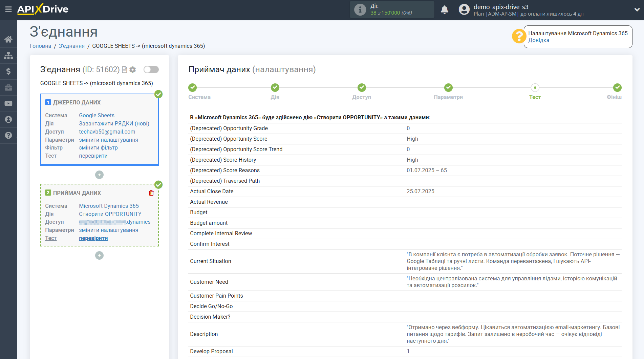The width and height of the screenshot is (644, 359).
Task: Add step after data receiver plus button
Action: coord(99,255)
